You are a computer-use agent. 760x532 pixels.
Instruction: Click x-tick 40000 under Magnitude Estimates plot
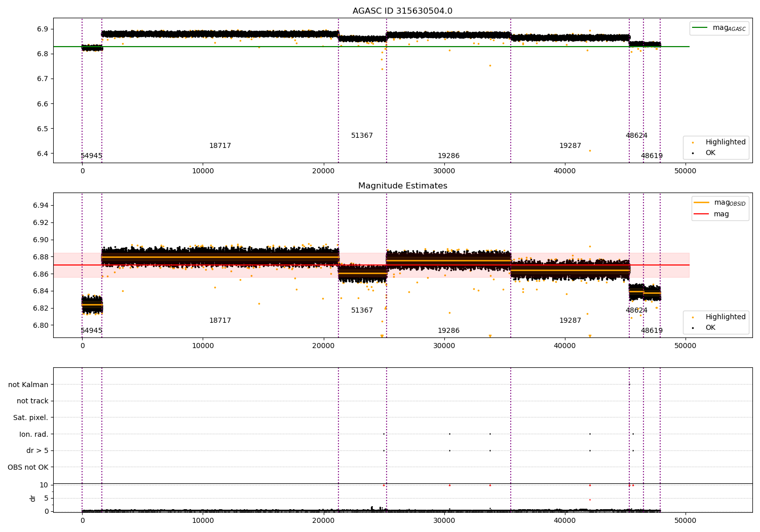(x=564, y=346)
